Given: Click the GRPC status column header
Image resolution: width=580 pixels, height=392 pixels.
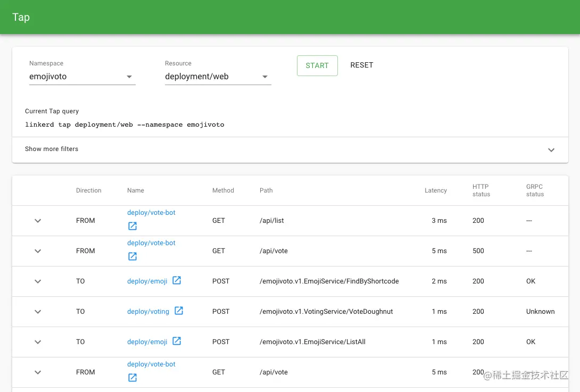Looking at the screenshot, I should tap(535, 190).
